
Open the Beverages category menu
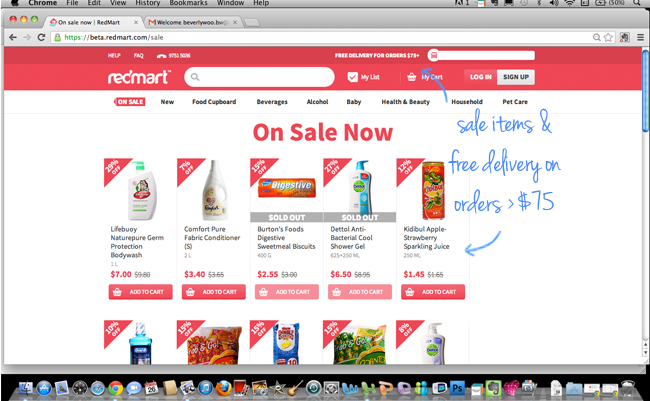point(272,102)
